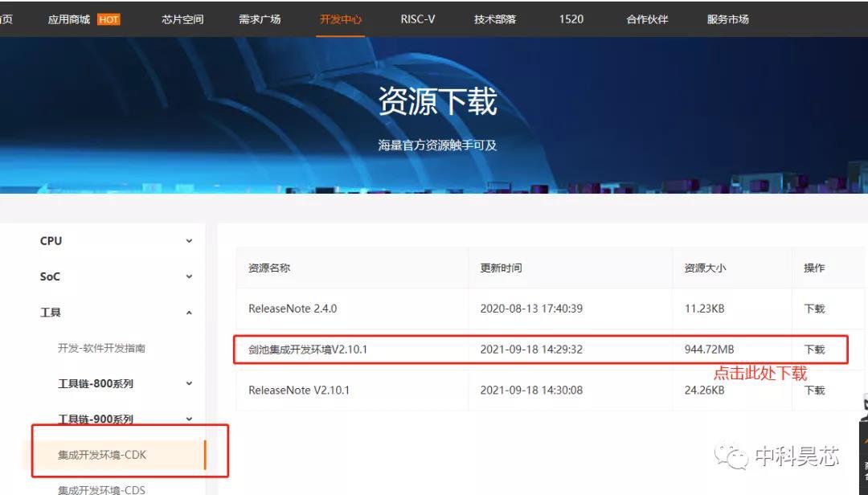
Task: Download ReleaseNote 2.4.0 via 下载 link
Action: 814,309
